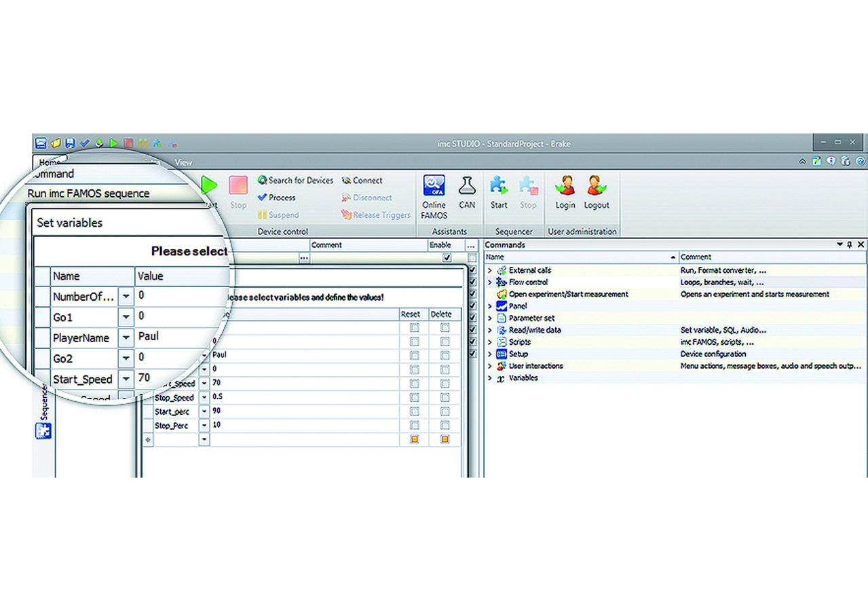
Task: Click the notepad icon in the top right corner
Action: point(816,162)
